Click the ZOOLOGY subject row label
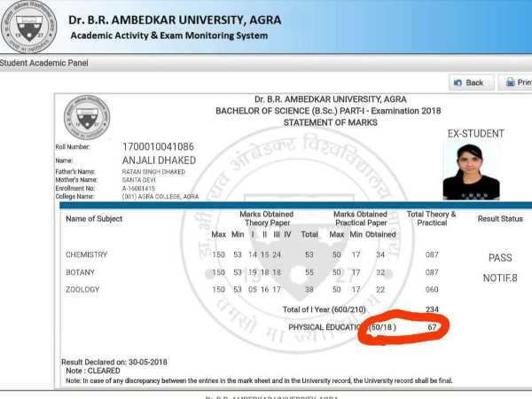The width and height of the screenshot is (532, 399). 82,289
